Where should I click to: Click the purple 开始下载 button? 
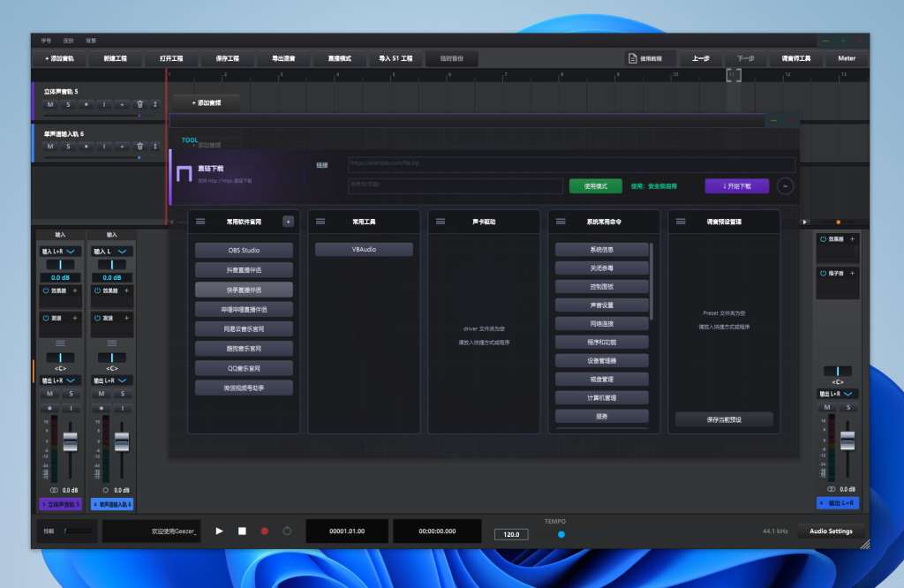pos(737,186)
